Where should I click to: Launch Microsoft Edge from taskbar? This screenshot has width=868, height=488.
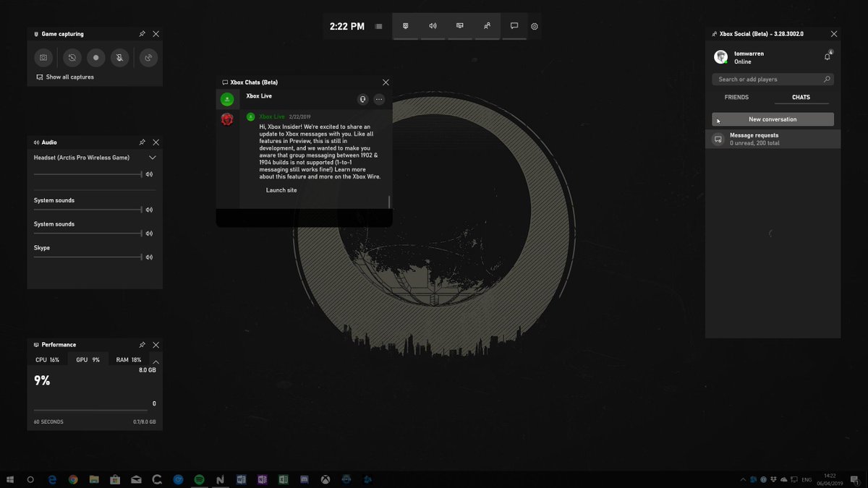tap(52, 479)
